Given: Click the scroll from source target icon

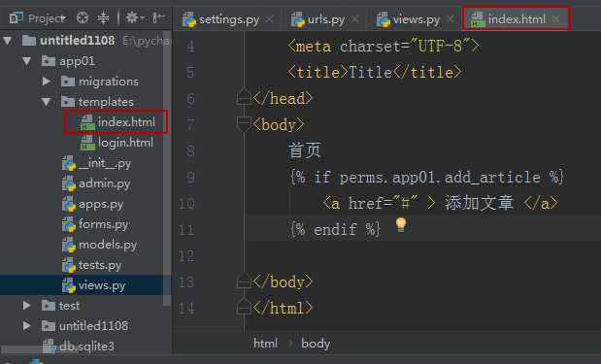Looking at the screenshot, I should tap(82, 17).
